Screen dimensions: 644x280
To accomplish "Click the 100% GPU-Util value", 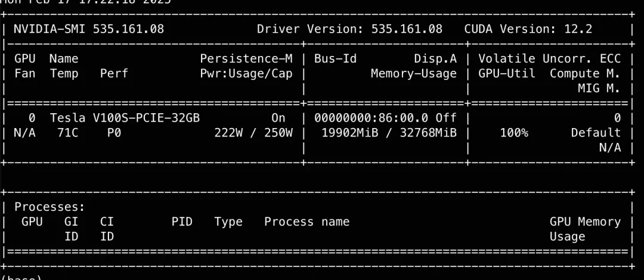I will click(514, 133).
